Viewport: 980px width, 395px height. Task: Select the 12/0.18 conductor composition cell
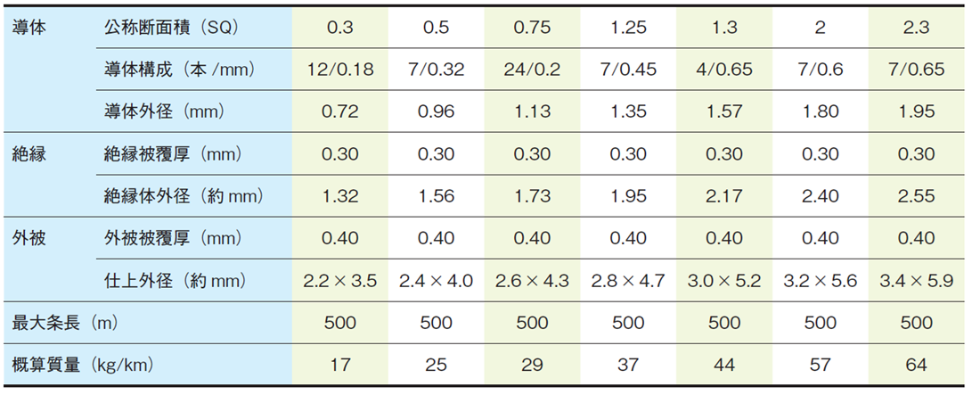click(339, 69)
